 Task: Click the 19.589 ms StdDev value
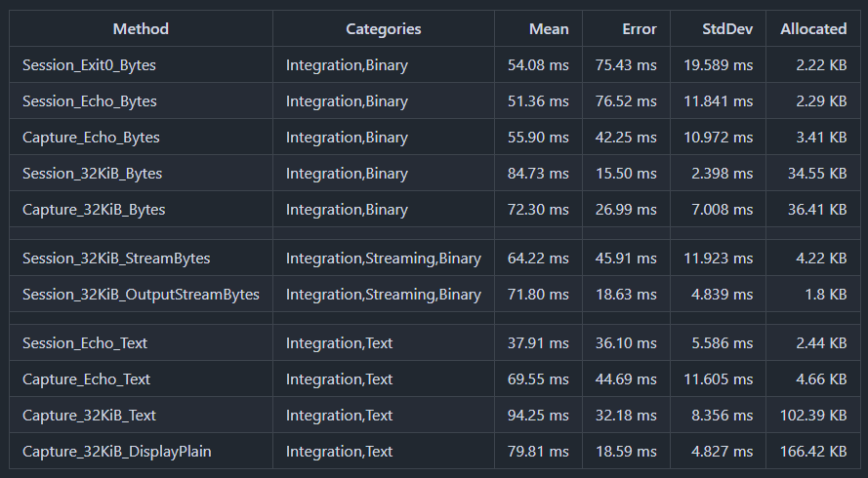click(x=718, y=65)
